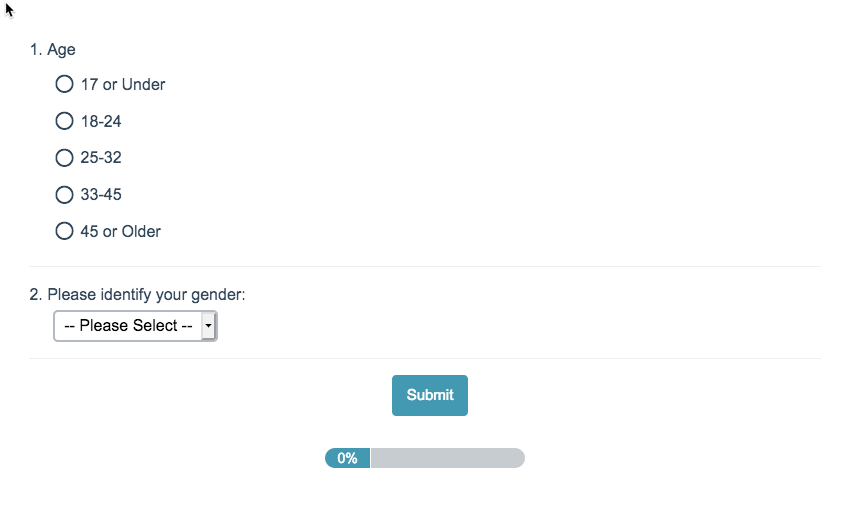Click the "25-32" option text
The height and width of the screenshot is (532, 850).
(x=101, y=157)
